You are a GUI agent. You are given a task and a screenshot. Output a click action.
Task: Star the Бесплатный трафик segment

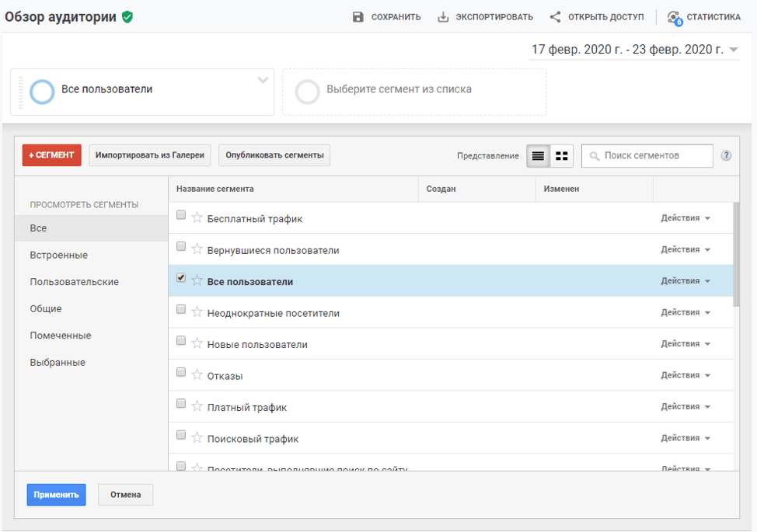(x=197, y=217)
